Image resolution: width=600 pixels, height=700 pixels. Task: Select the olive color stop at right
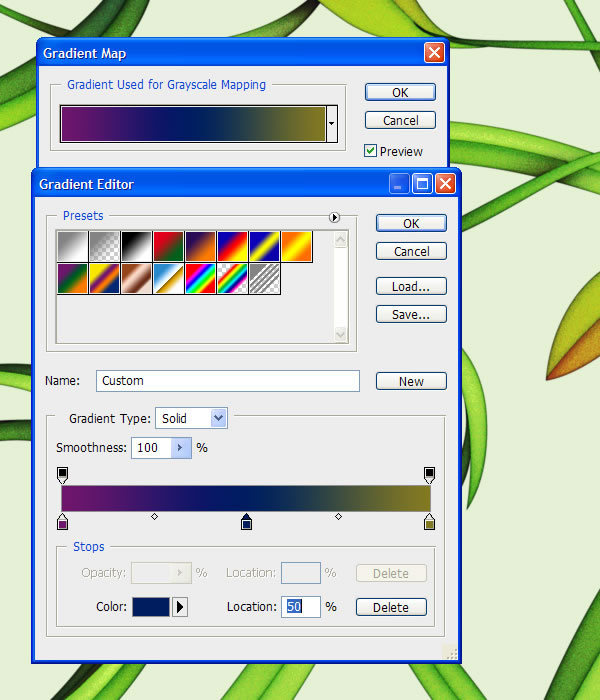click(x=429, y=521)
